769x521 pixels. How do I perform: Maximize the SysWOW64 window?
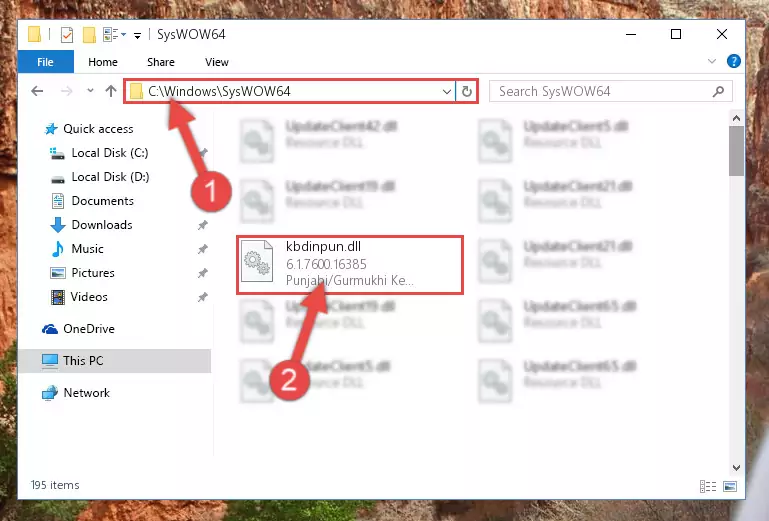click(x=676, y=34)
